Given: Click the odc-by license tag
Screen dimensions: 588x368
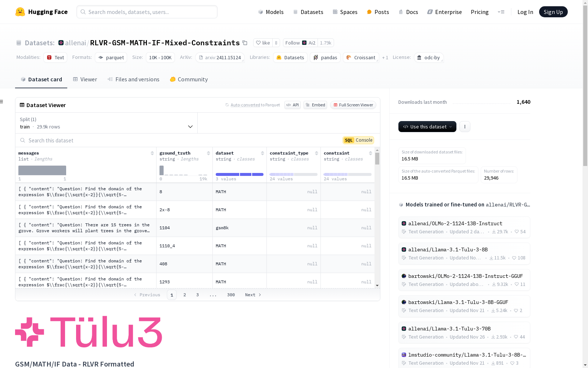Looking at the screenshot, I should tap(429, 57).
